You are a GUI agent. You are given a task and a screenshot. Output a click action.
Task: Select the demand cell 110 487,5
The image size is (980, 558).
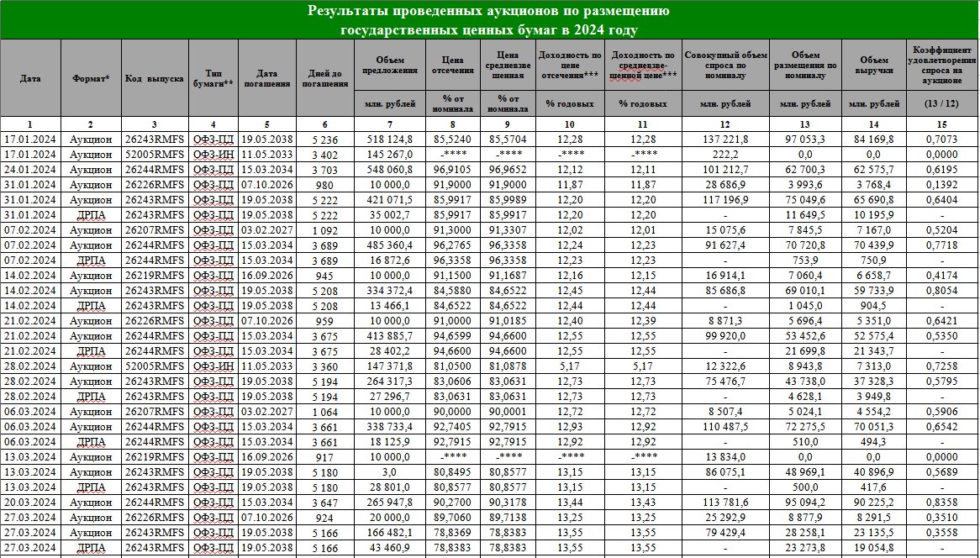coord(725,426)
